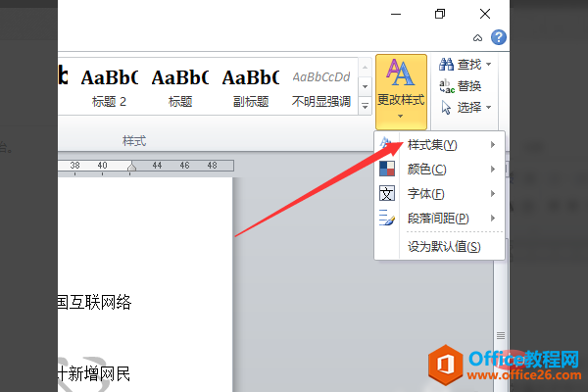Choose 设为默认值(S) menu entry

pyautogui.click(x=439, y=246)
